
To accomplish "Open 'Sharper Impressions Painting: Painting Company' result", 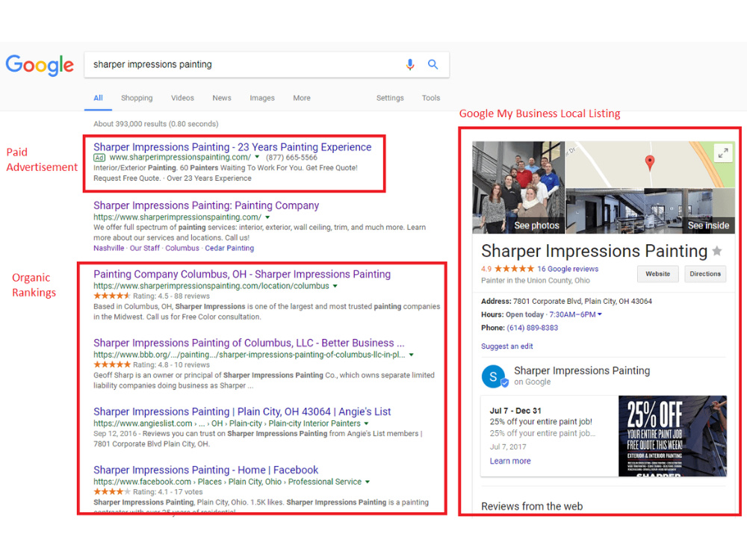I will [206, 205].
